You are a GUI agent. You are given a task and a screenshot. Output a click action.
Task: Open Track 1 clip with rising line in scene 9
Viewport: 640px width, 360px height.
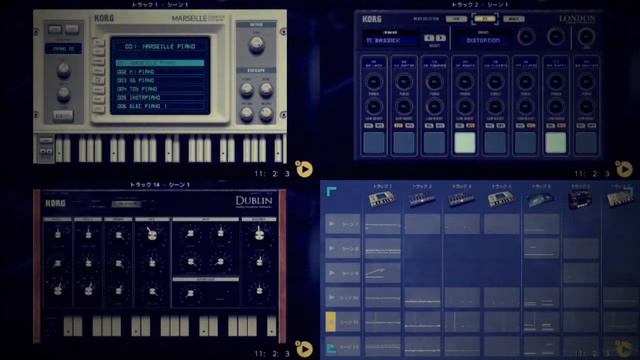coord(382,273)
